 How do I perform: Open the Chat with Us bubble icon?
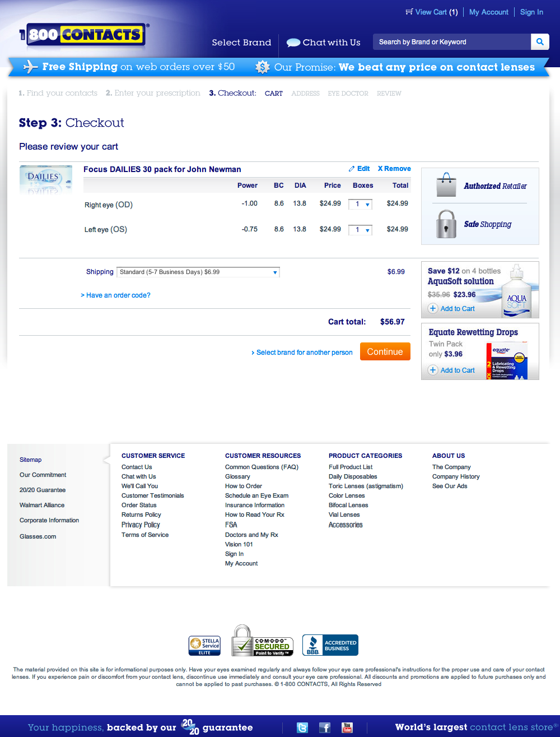(x=292, y=42)
